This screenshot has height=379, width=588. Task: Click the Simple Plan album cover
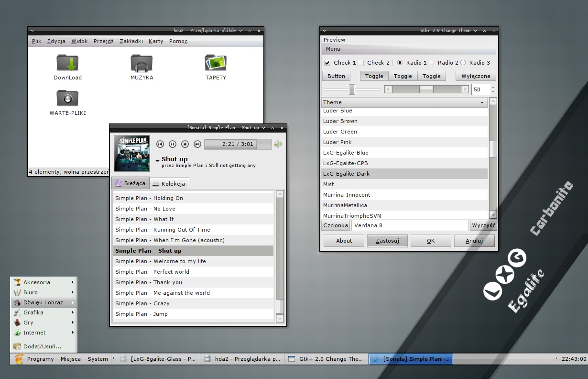132,153
